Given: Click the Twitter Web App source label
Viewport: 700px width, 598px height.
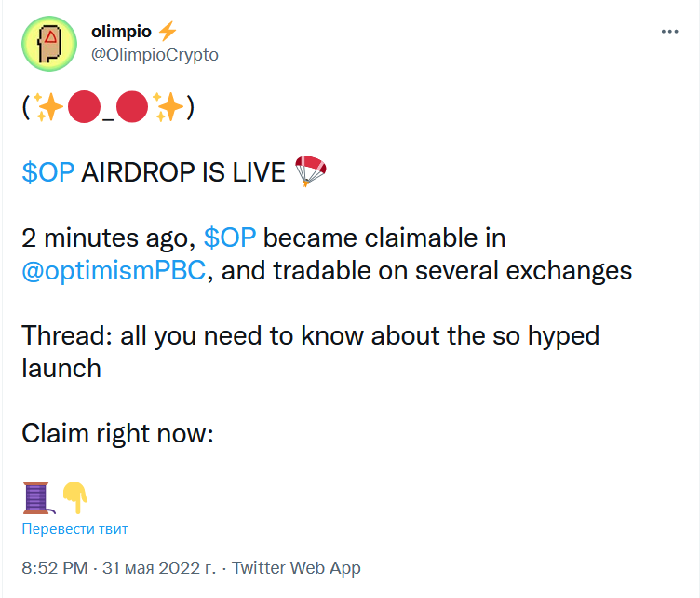Looking at the screenshot, I should point(296,567).
